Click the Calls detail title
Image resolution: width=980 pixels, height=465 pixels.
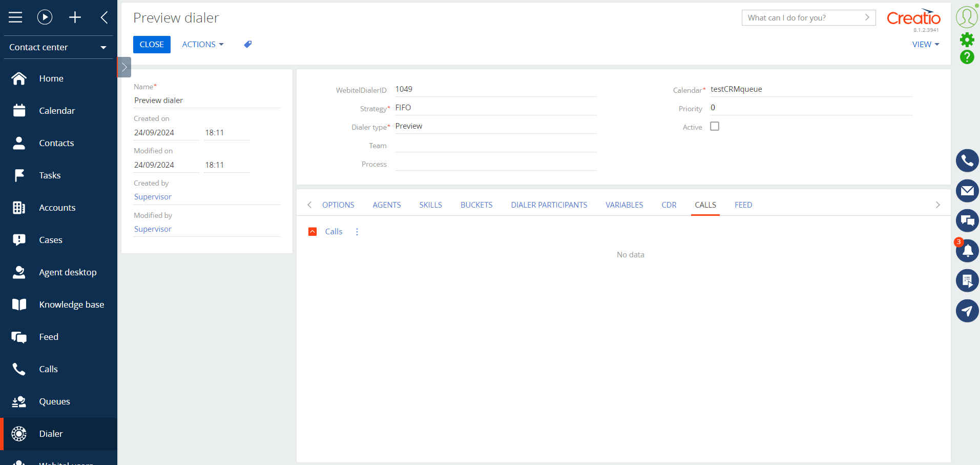point(333,232)
